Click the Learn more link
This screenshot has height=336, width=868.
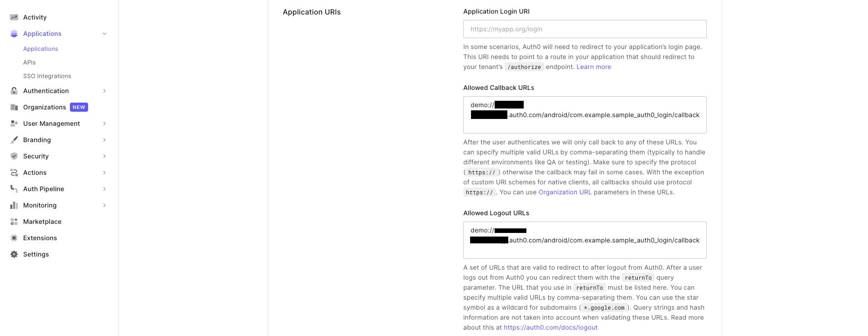594,67
